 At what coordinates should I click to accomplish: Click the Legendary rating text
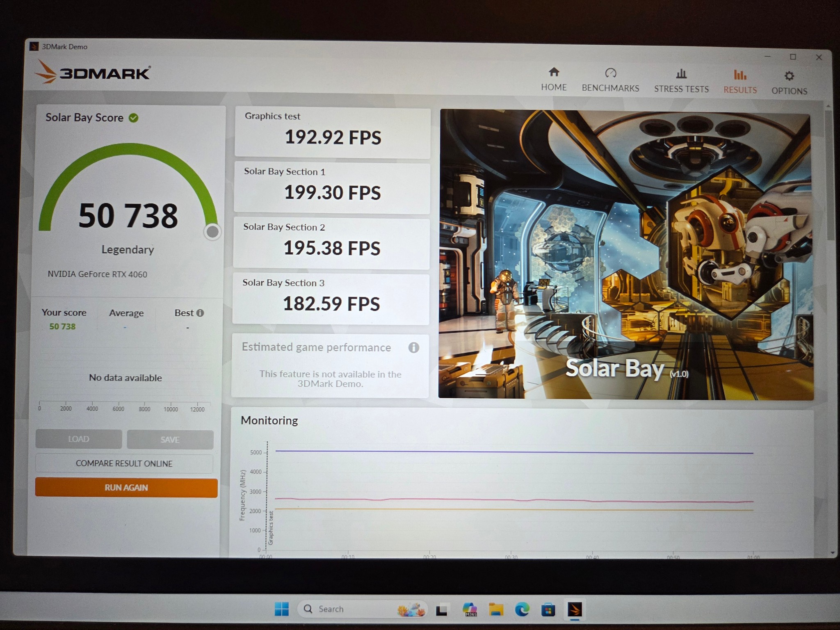pyautogui.click(x=128, y=249)
